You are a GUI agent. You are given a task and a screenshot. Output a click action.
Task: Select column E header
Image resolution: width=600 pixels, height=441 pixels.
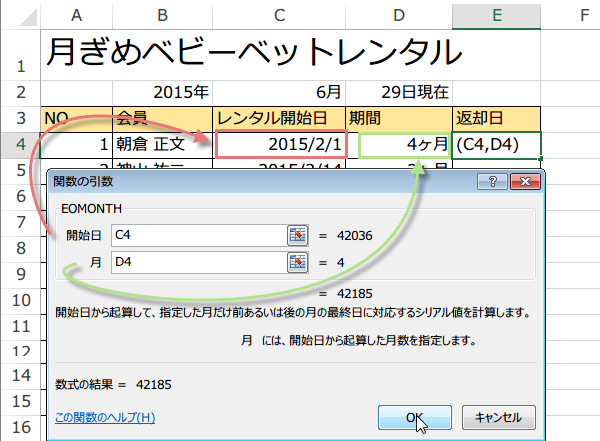497,15
